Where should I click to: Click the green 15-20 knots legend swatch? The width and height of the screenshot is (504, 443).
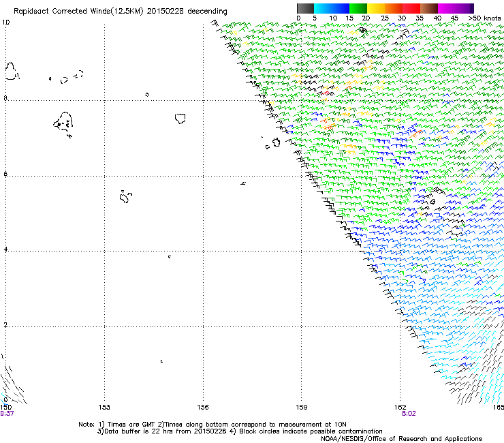click(358, 8)
